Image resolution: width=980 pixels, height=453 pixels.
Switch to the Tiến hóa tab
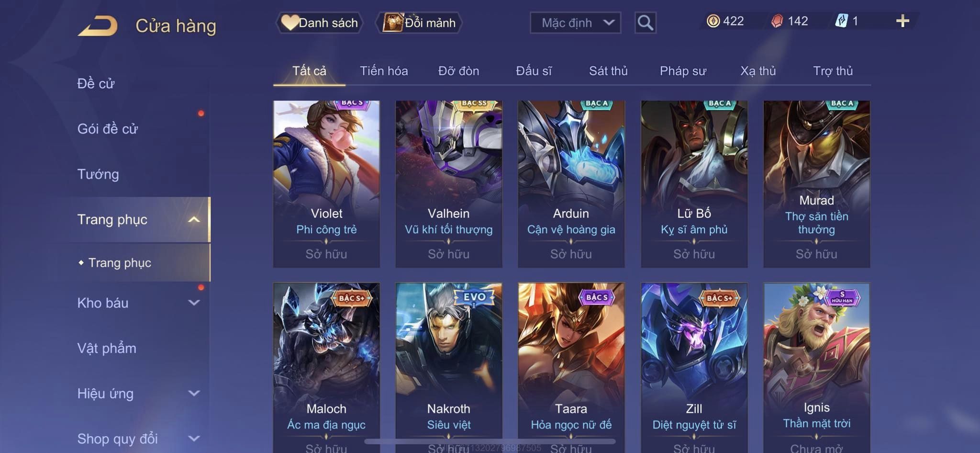click(x=384, y=71)
